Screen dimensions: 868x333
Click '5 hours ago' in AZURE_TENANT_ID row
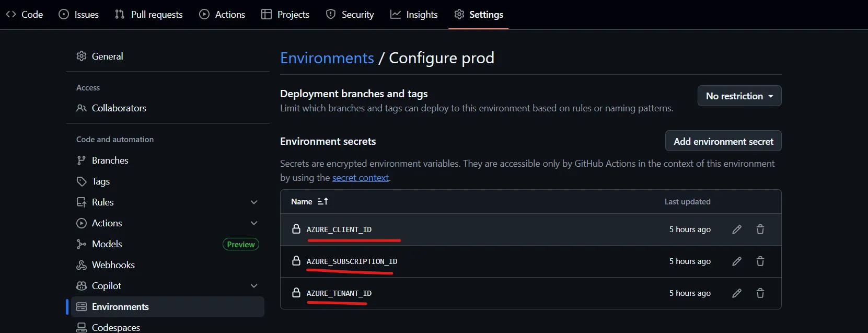690,293
